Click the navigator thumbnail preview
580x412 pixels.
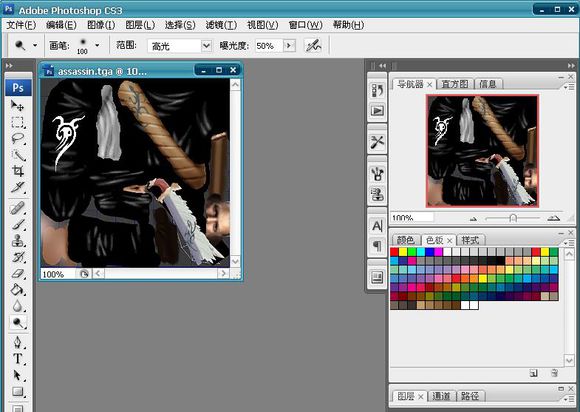coord(482,151)
